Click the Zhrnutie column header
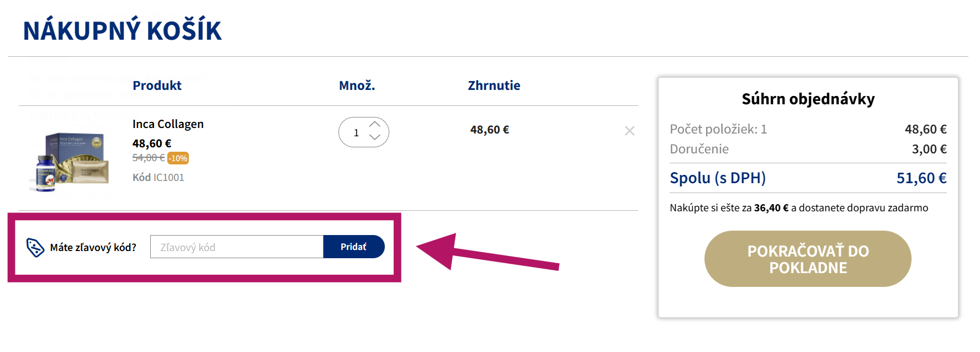Image resolution: width=980 pixels, height=352 pixels. pos(493,85)
